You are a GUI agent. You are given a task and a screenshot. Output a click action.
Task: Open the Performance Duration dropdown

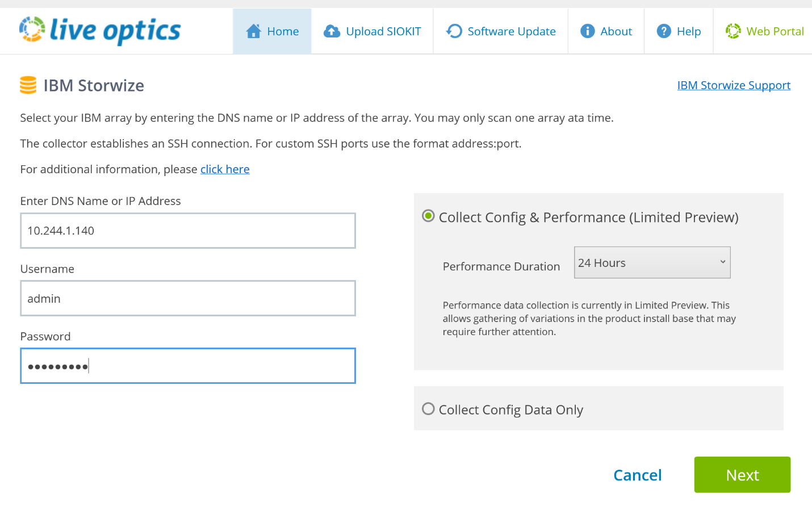pyautogui.click(x=651, y=262)
